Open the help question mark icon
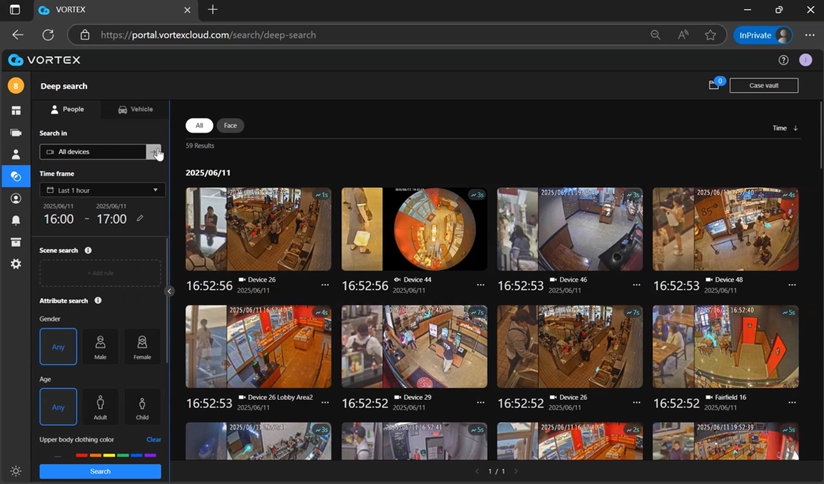Image resolution: width=824 pixels, height=484 pixels. [x=784, y=60]
